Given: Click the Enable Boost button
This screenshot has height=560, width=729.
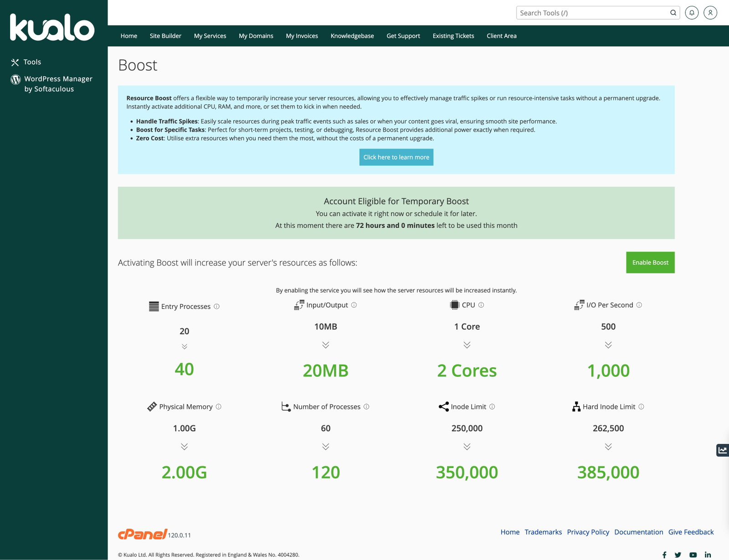Looking at the screenshot, I should point(650,262).
